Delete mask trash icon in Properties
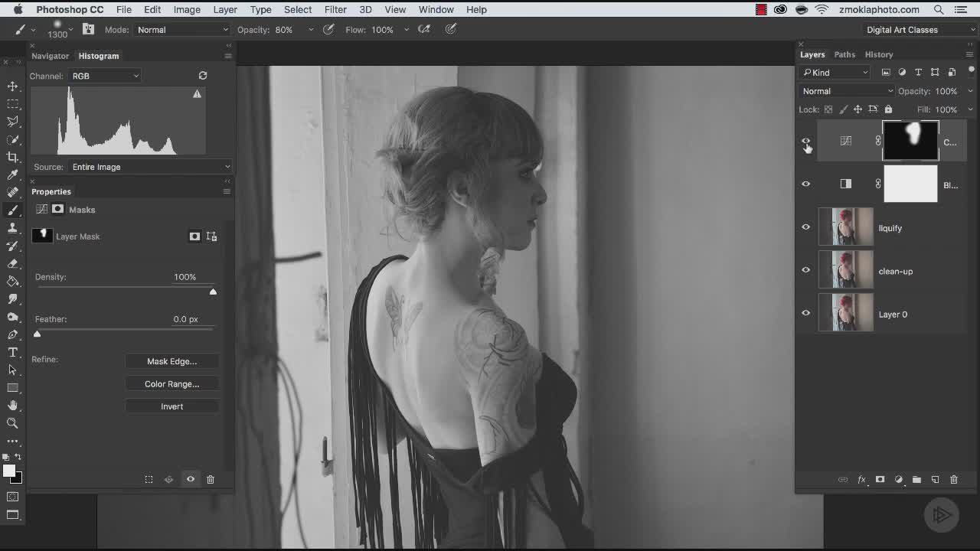 (211, 480)
